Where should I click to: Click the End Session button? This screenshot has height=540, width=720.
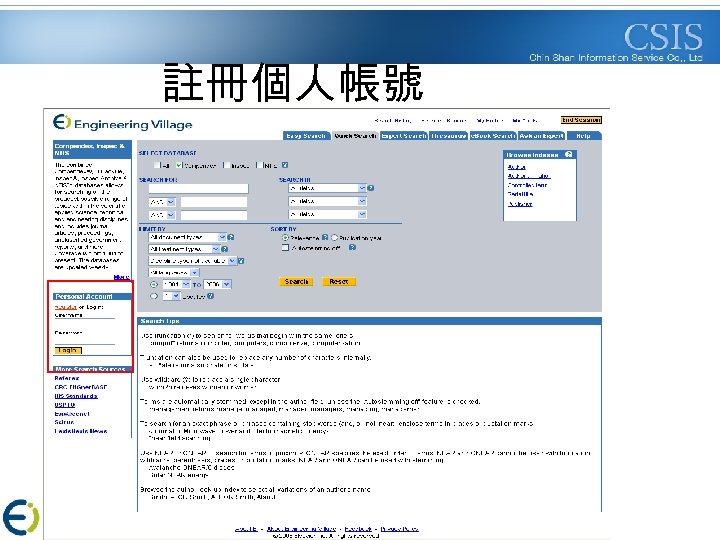click(581, 120)
